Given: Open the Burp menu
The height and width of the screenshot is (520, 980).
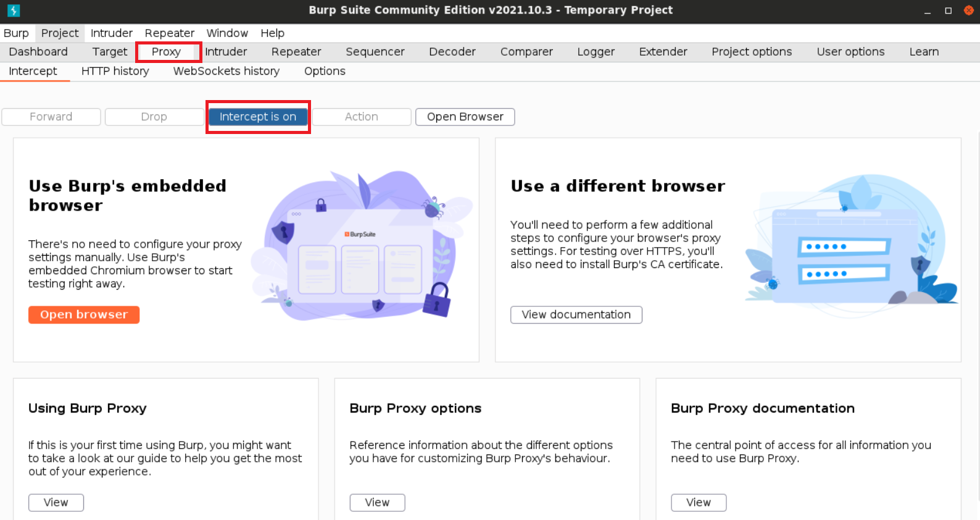Looking at the screenshot, I should pyautogui.click(x=16, y=33).
